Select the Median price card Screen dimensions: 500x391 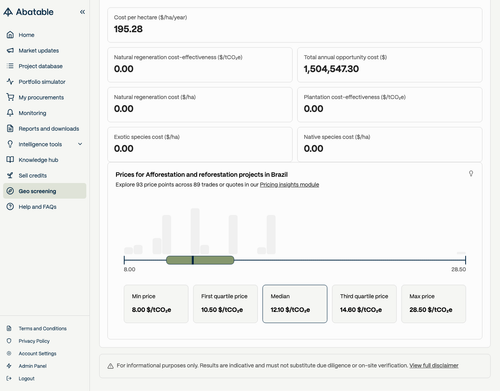(295, 304)
